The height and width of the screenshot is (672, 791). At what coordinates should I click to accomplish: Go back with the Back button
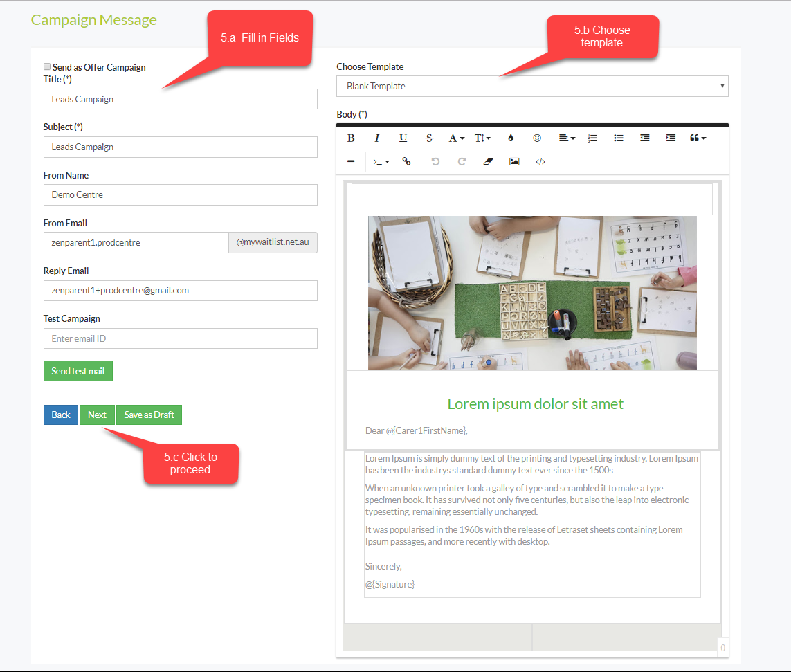click(60, 415)
